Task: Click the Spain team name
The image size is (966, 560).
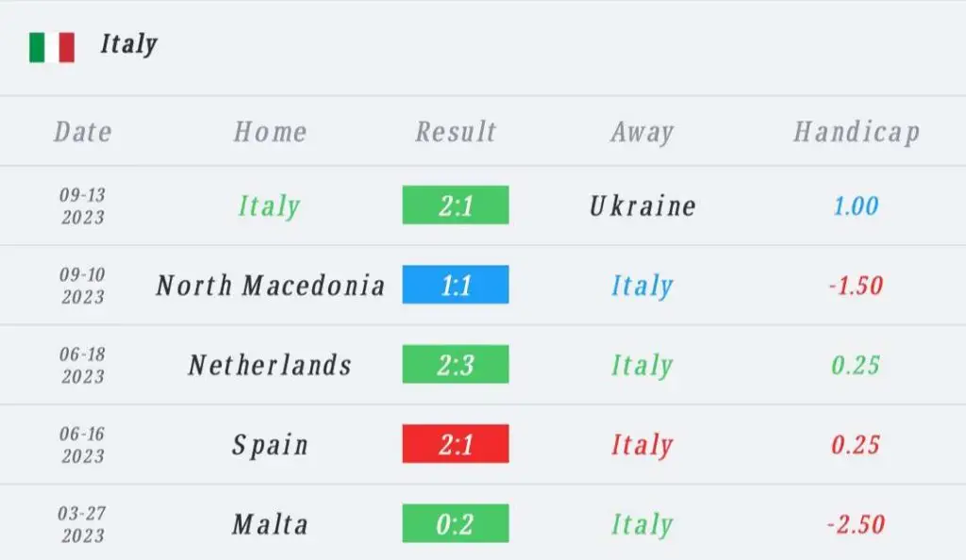Action: click(271, 446)
